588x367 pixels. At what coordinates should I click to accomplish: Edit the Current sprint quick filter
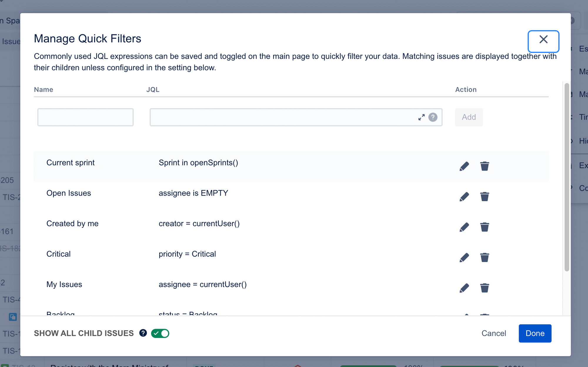[464, 166]
